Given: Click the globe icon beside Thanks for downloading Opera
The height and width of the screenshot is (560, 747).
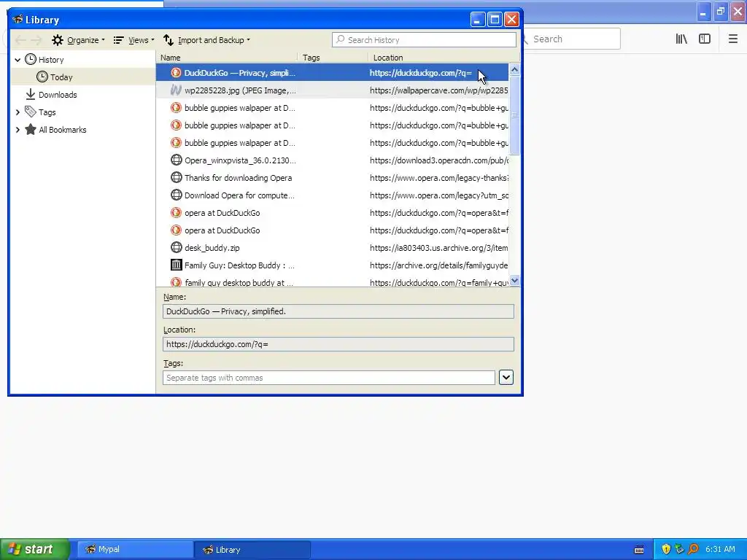Looking at the screenshot, I should [x=176, y=178].
